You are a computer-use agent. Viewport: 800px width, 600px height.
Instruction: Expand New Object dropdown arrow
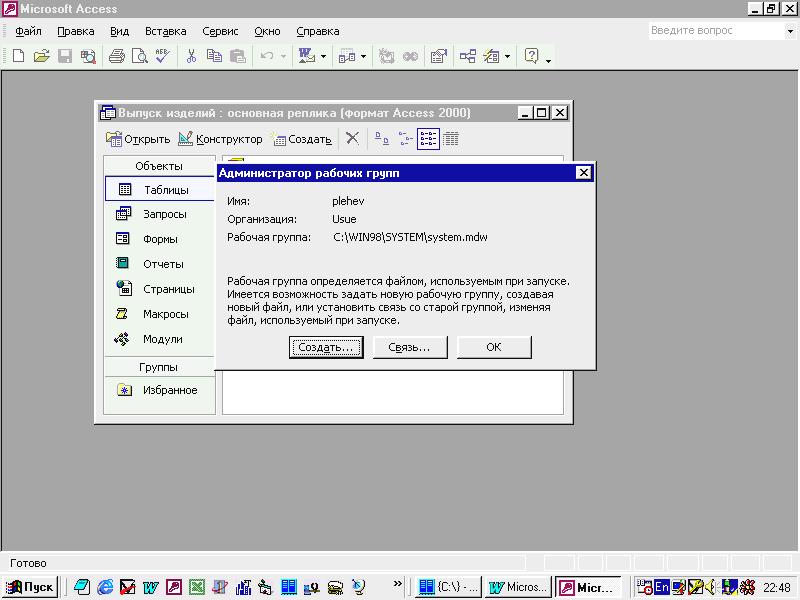click(x=507, y=56)
